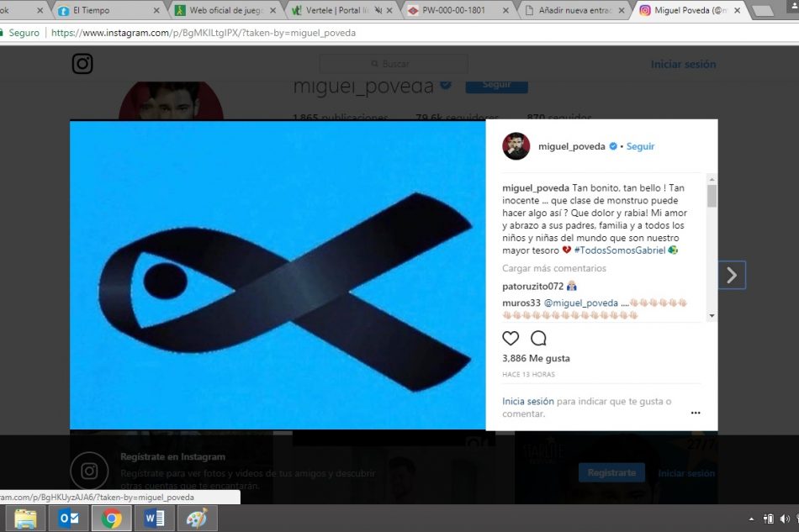
Task: Click the browser address bar URL
Action: pos(202,33)
